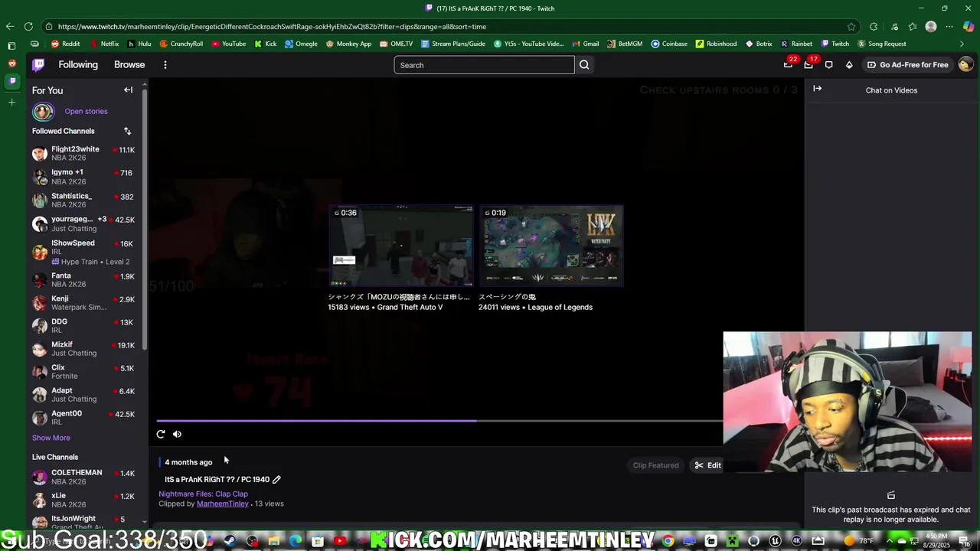Click the address bar URL
This screenshot has height=551, width=980.
click(272, 27)
